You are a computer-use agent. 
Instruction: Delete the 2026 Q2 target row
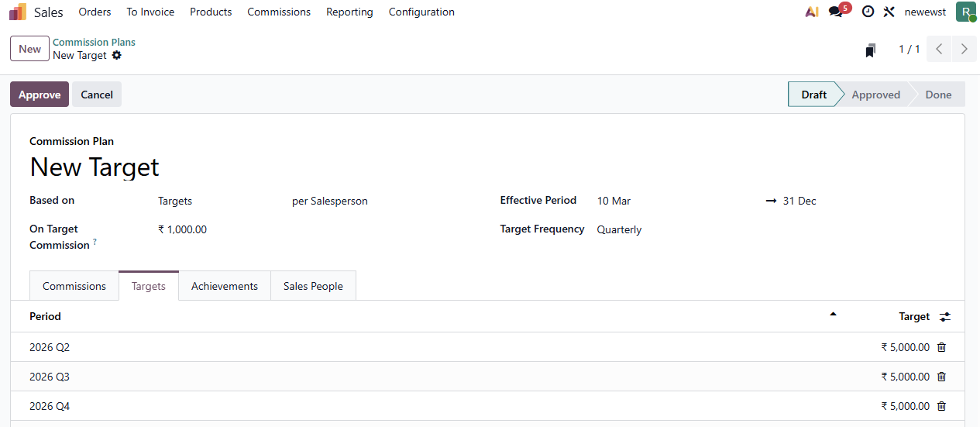tap(941, 347)
